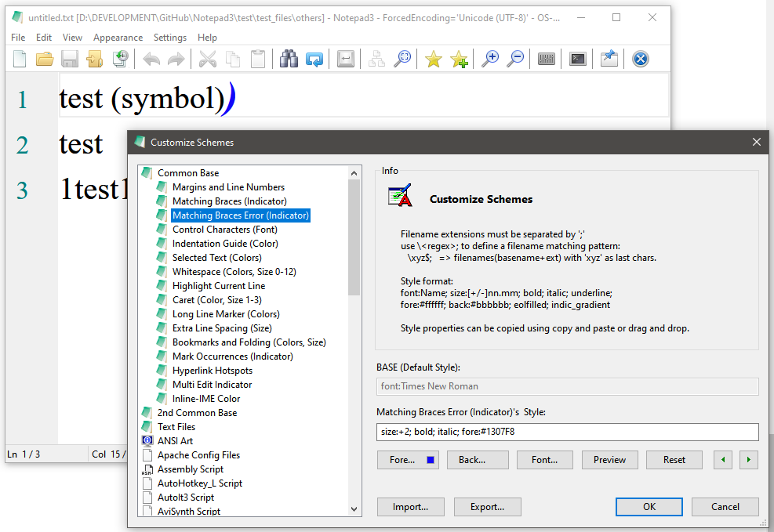Image resolution: width=774 pixels, height=532 pixels.
Task: Click the New document toolbar icon
Action: tap(20, 60)
